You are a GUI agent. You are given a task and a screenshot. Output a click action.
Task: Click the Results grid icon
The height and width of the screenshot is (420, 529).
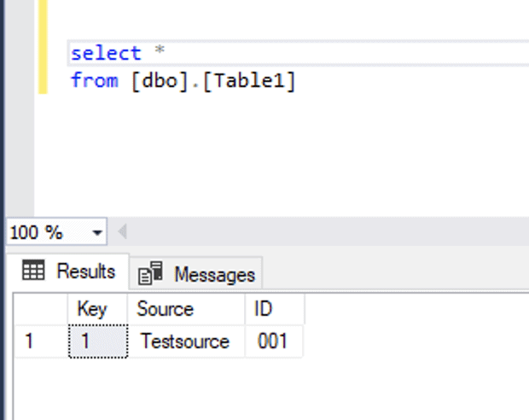[33, 271]
